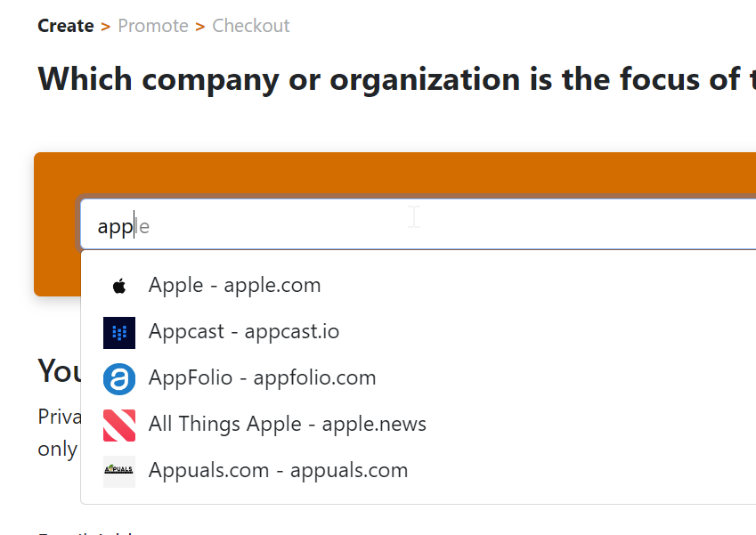Open the Promote breadcrumb step
This screenshot has width=756, height=535.
153,26
